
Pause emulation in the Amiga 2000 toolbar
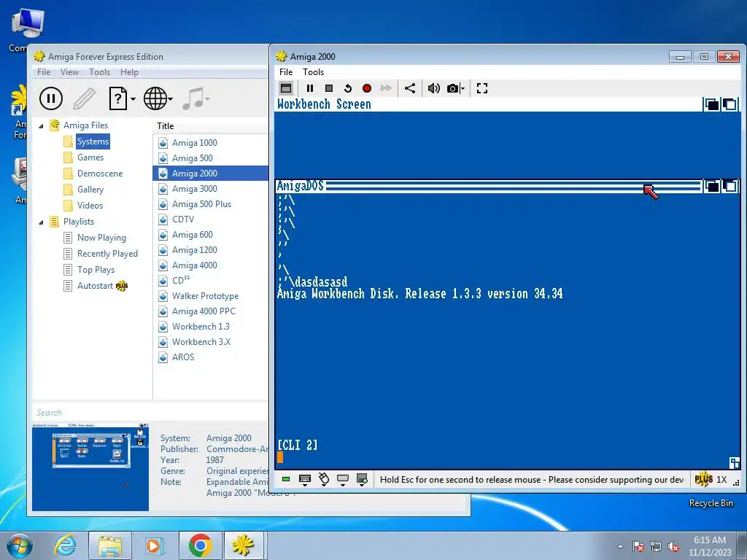pyautogui.click(x=309, y=88)
